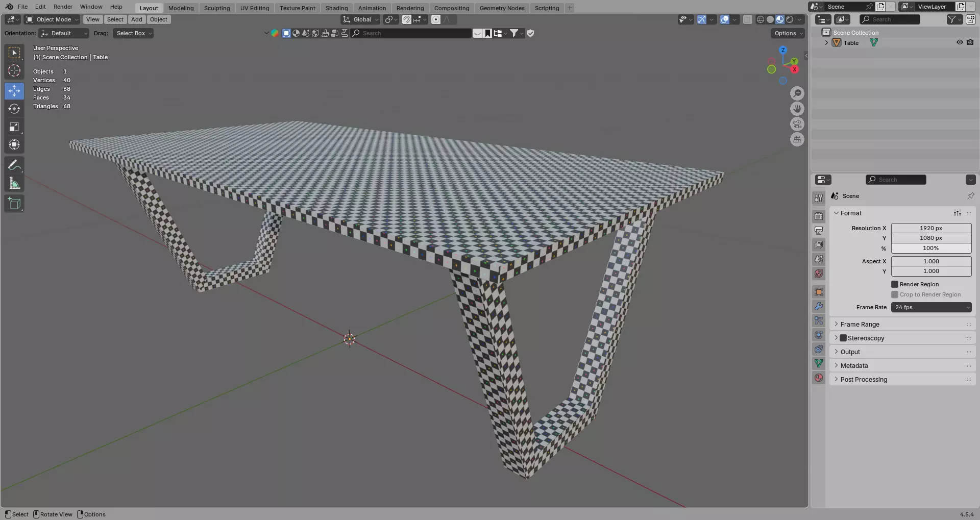Open the Render menu
980x520 pixels.
point(63,7)
